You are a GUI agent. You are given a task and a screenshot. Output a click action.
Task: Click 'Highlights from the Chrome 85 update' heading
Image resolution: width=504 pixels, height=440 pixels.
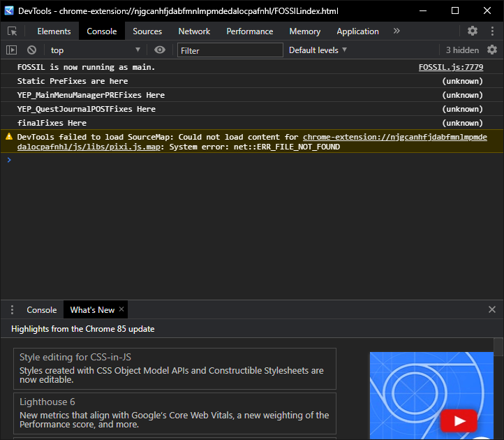pyautogui.click(x=83, y=329)
